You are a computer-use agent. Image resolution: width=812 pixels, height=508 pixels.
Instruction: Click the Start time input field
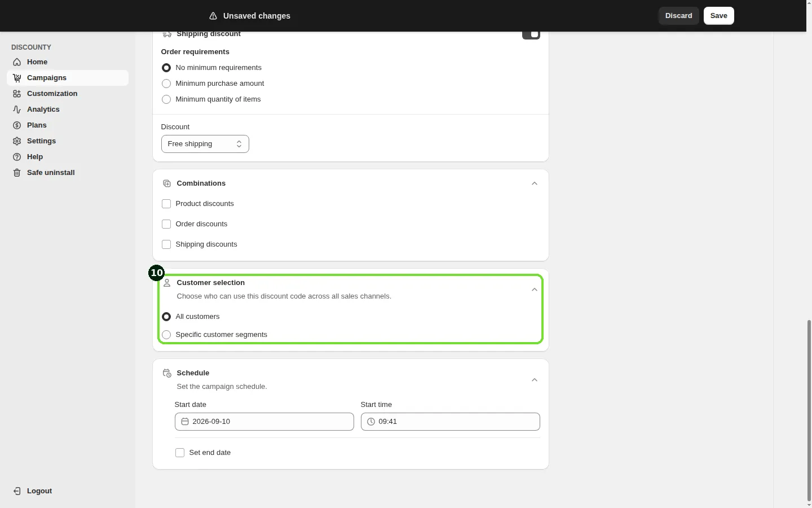coord(451,422)
